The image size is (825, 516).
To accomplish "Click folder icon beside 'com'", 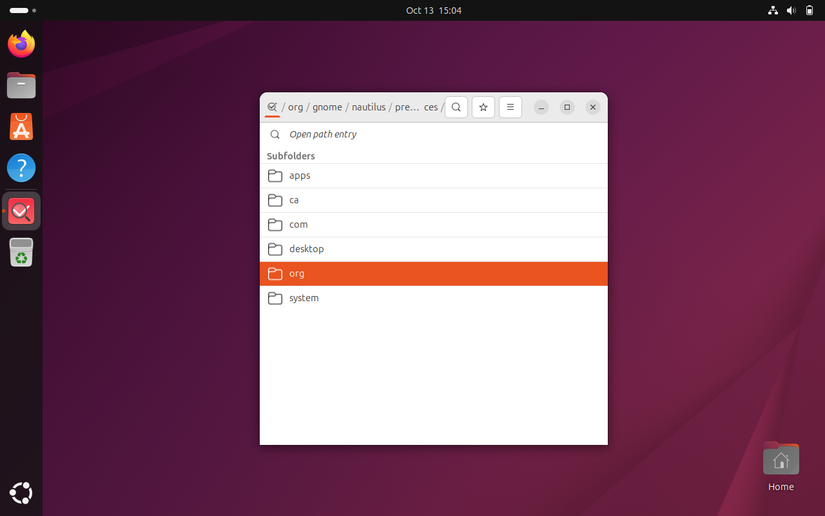I will pyautogui.click(x=275, y=225).
